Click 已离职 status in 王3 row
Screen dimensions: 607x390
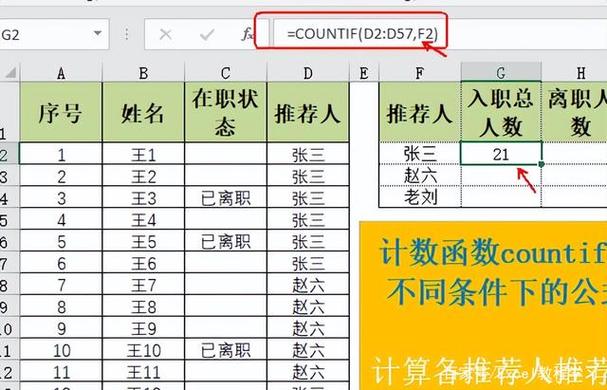tap(226, 198)
